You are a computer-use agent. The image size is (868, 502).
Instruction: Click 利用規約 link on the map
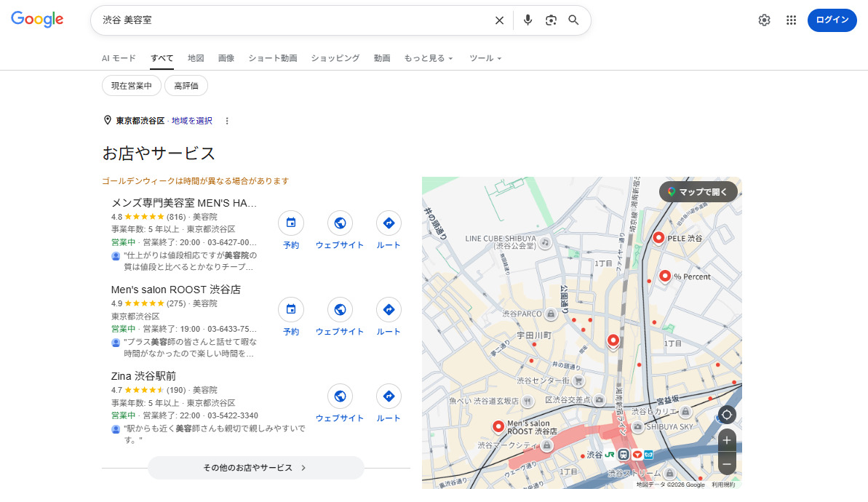(x=723, y=485)
